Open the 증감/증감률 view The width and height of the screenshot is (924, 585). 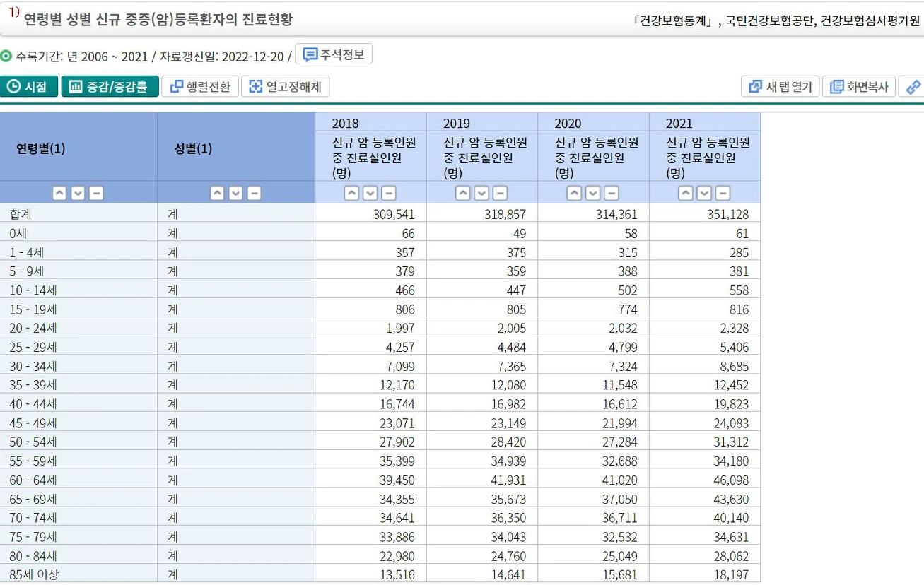click(110, 87)
